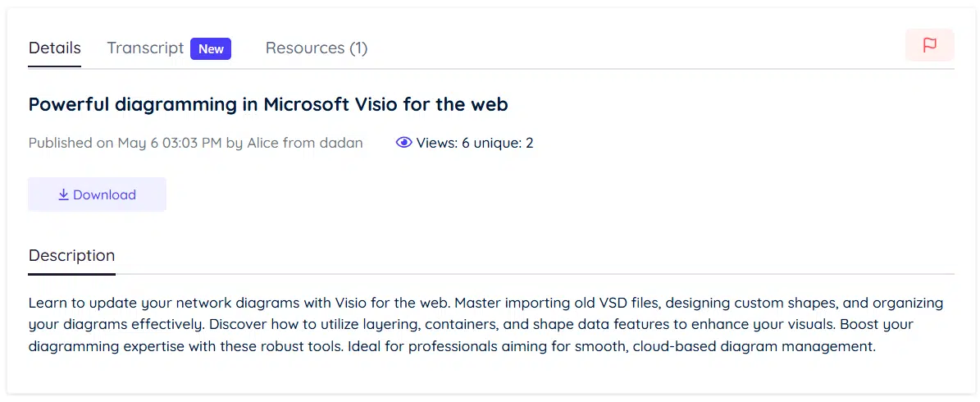Click the author name Alice from dadan
The image size is (980, 402).
(303, 143)
